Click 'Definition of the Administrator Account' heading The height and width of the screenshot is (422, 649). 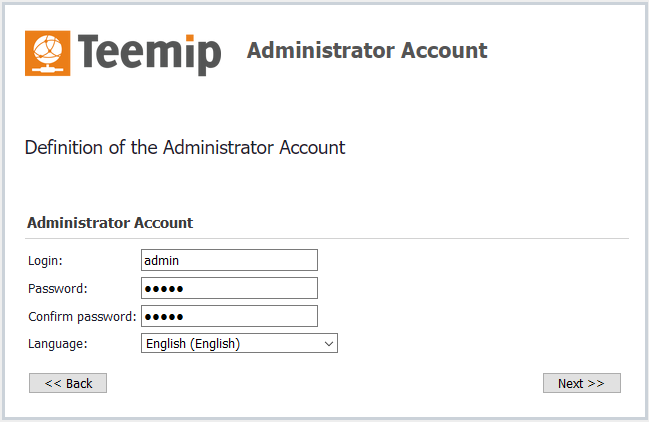[185, 147]
